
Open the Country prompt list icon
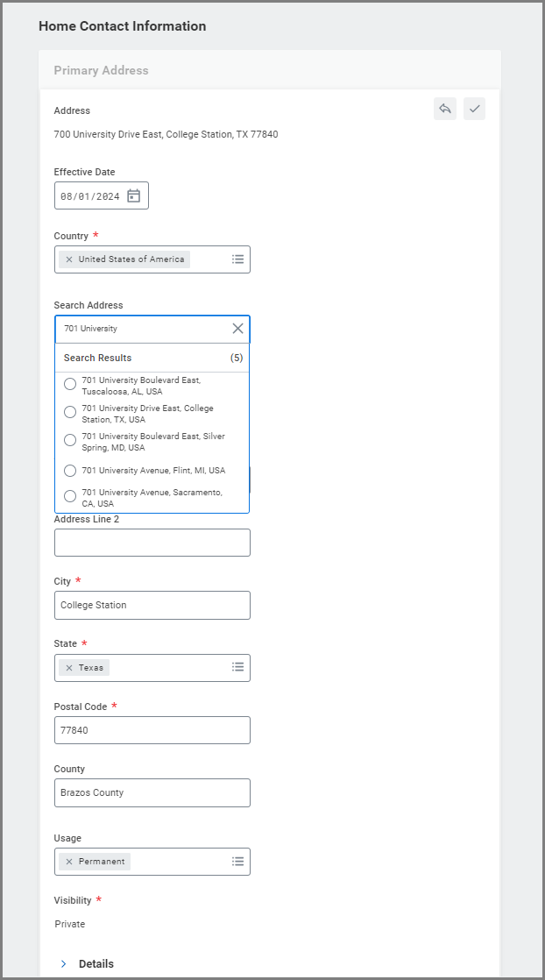237,259
